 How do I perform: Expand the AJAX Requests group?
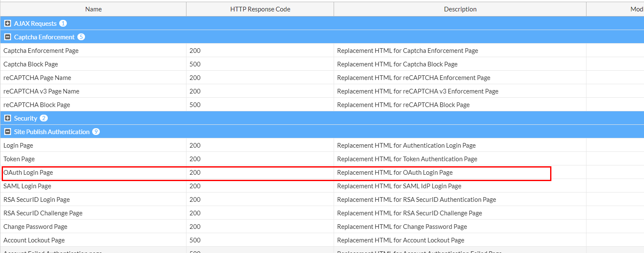8,24
